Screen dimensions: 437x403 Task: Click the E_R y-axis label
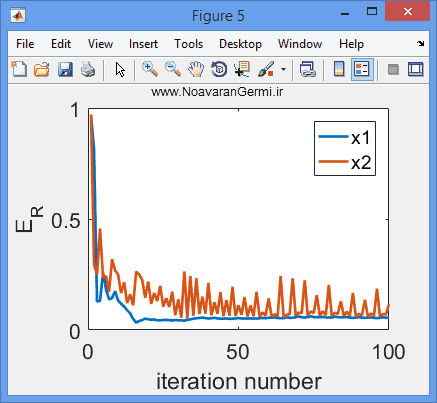pyautogui.click(x=29, y=219)
